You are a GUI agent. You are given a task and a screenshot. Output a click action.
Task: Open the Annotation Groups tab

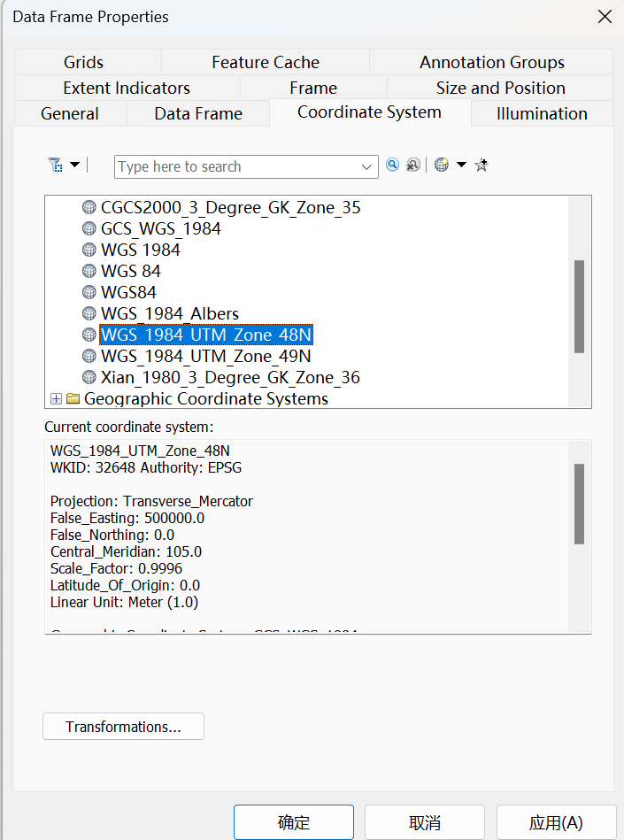(x=492, y=63)
